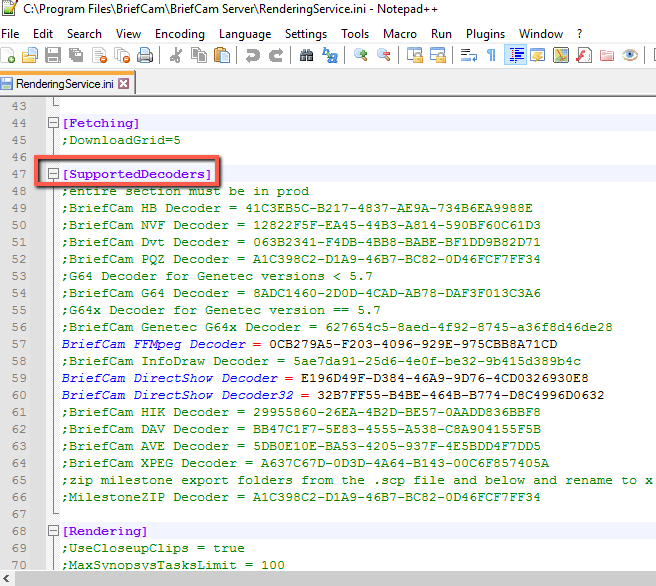The image size is (656, 586).
Task: Click the Close document toolbar icon
Action: point(100,55)
